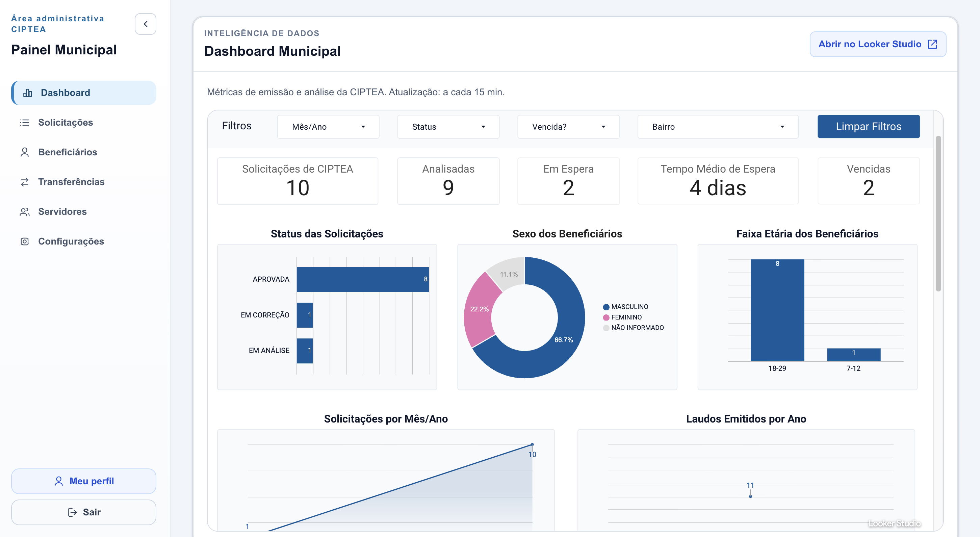Click the Sair logout button
This screenshot has width=980, height=537.
click(84, 512)
